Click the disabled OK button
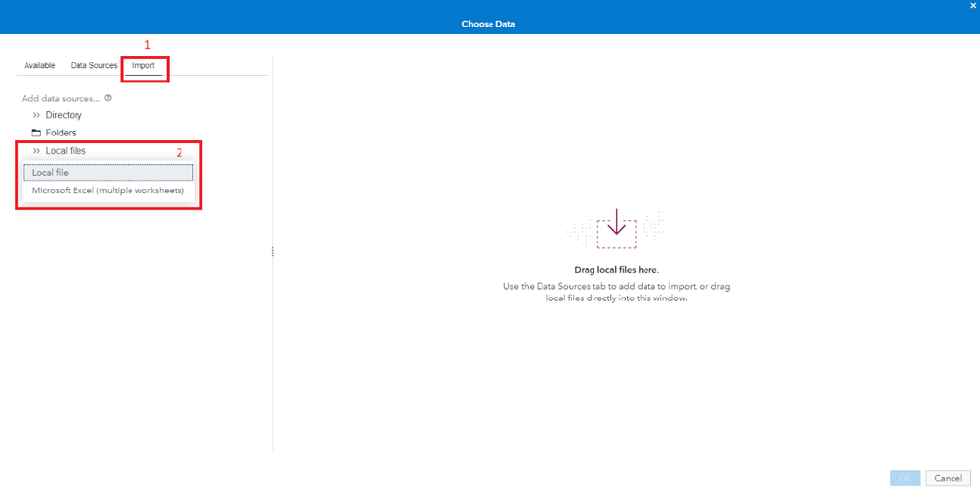This screenshot has width=980, height=487. coord(905,478)
